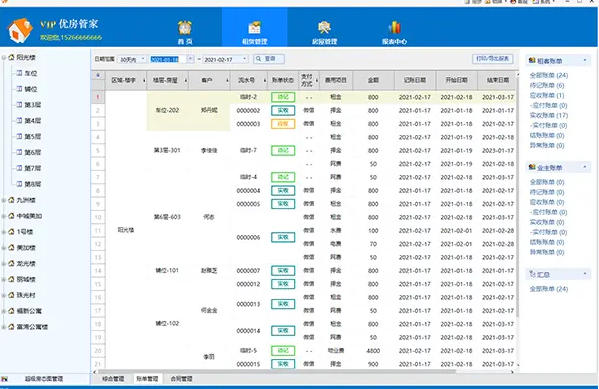Click the 汇总 section icon
The image size is (599, 389).
[x=532, y=274]
